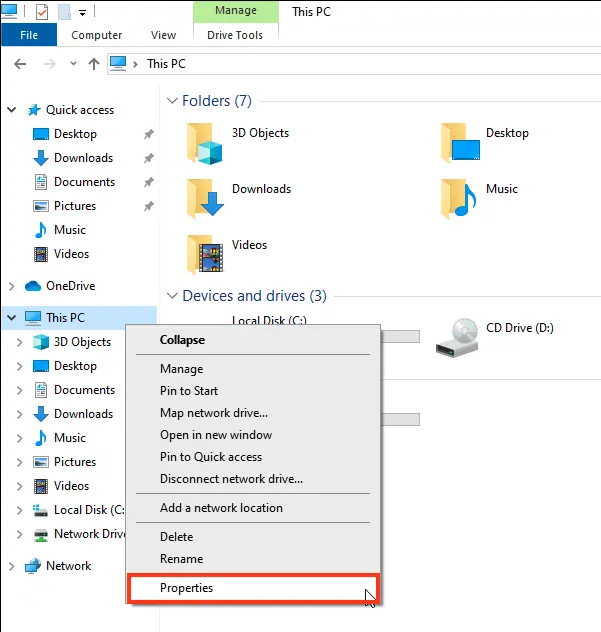Select Pictures under This PC tree
Viewport: 601px width, 632px height.
point(75,462)
